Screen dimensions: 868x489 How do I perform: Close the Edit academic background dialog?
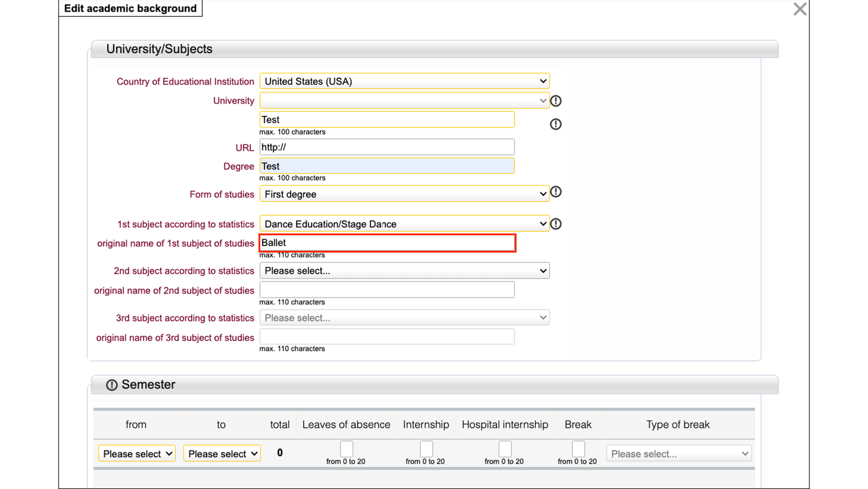(x=799, y=9)
